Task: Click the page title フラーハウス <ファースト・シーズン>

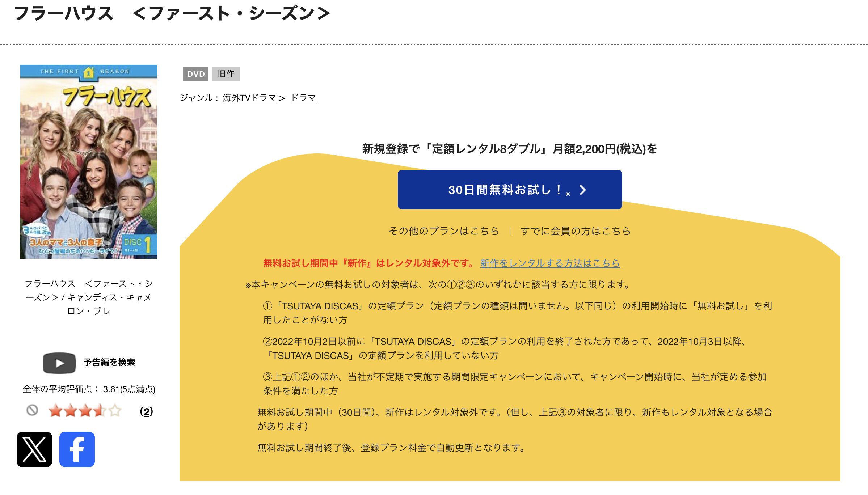Action: coord(172,13)
